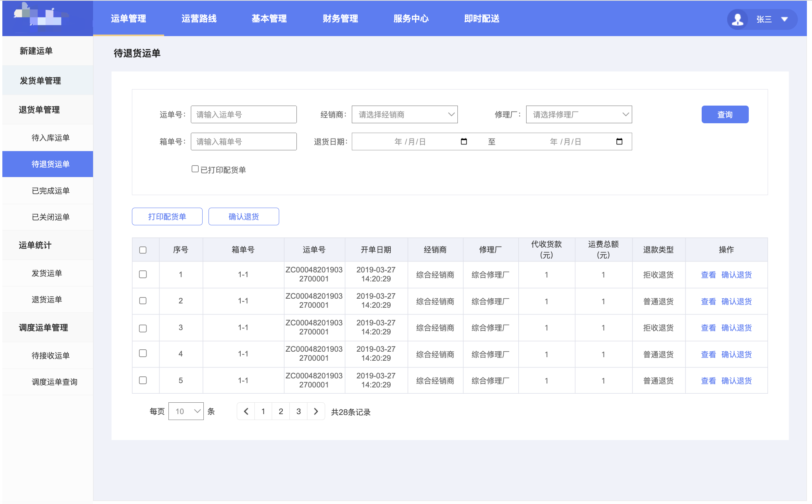Open start date calendar picker icon
Viewport: 812px width, 504px height.
click(464, 142)
